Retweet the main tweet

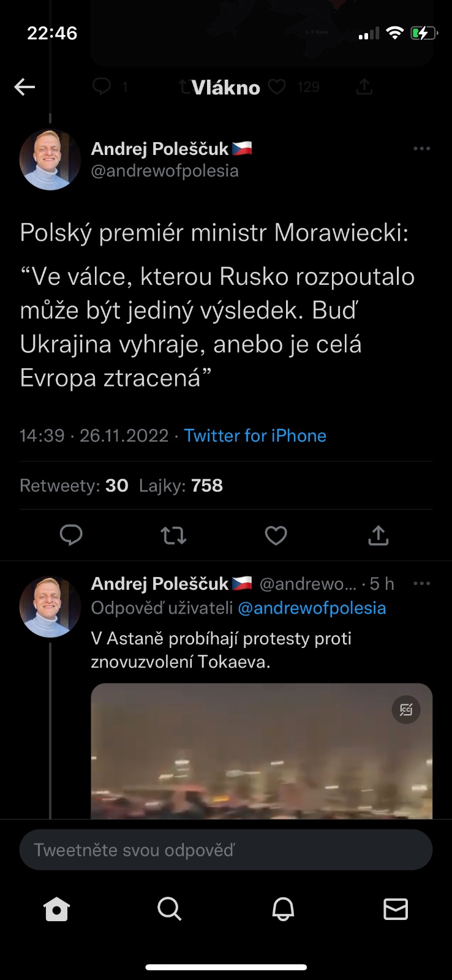(x=173, y=536)
